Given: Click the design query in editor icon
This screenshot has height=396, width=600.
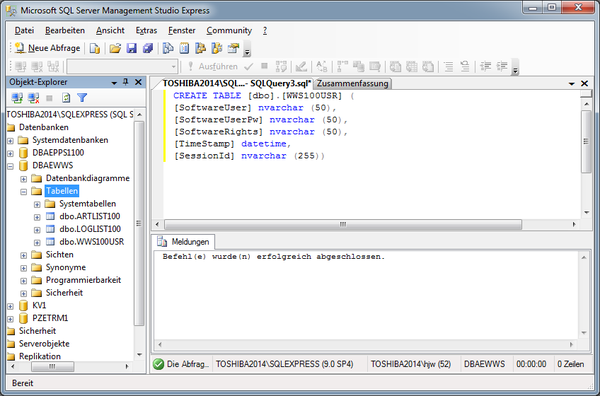Looking at the screenshot, I should pyautogui.click(x=301, y=67).
